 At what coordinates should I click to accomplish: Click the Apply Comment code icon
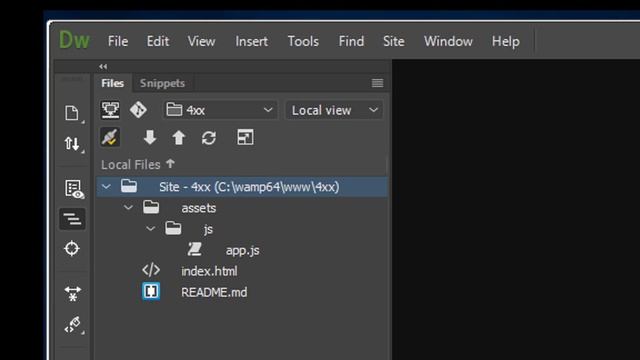coord(73,325)
